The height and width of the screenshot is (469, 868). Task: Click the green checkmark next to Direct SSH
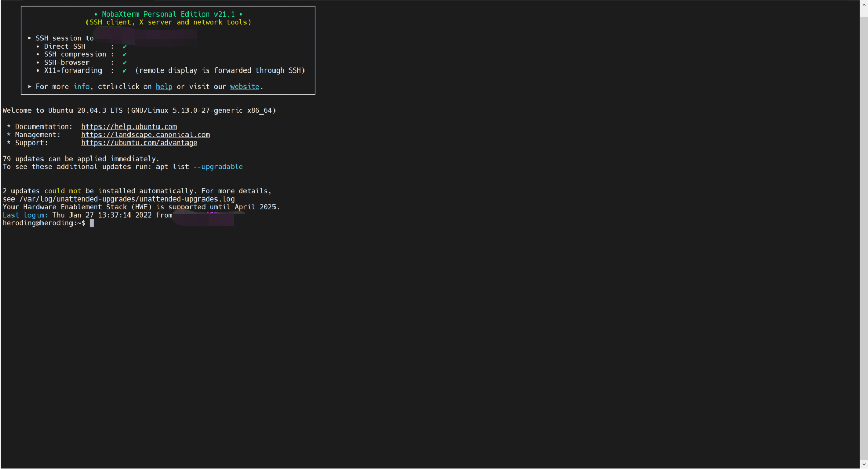(x=125, y=47)
